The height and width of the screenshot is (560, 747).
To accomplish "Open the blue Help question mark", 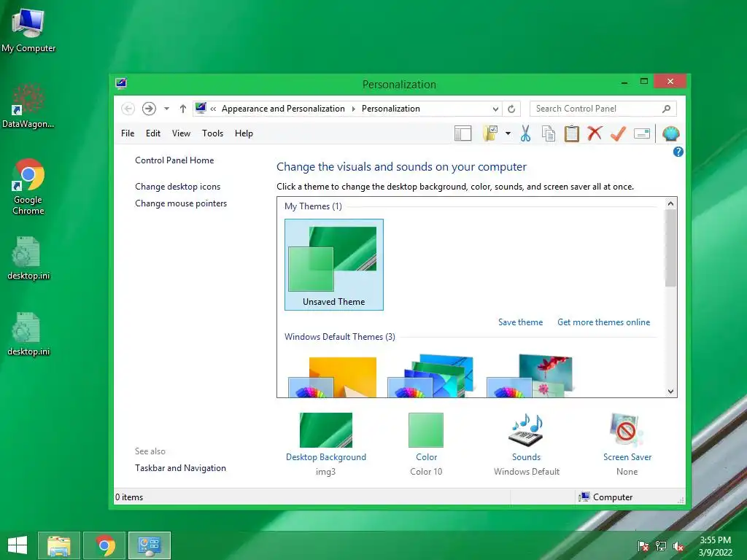I will pos(678,152).
